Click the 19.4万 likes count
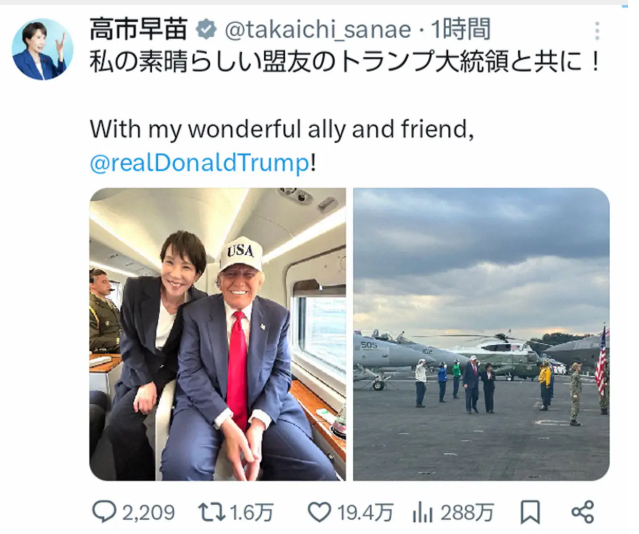The height and width of the screenshot is (534, 639). click(366, 513)
